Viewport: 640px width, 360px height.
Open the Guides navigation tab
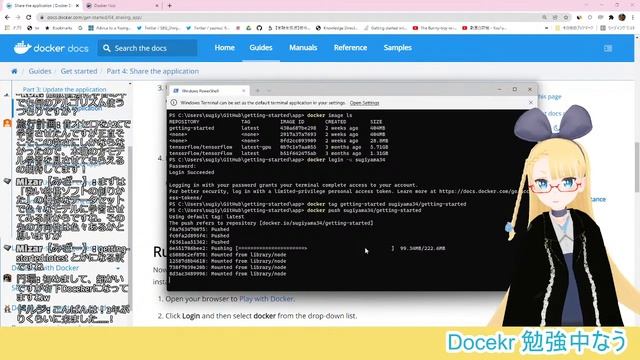261,48
